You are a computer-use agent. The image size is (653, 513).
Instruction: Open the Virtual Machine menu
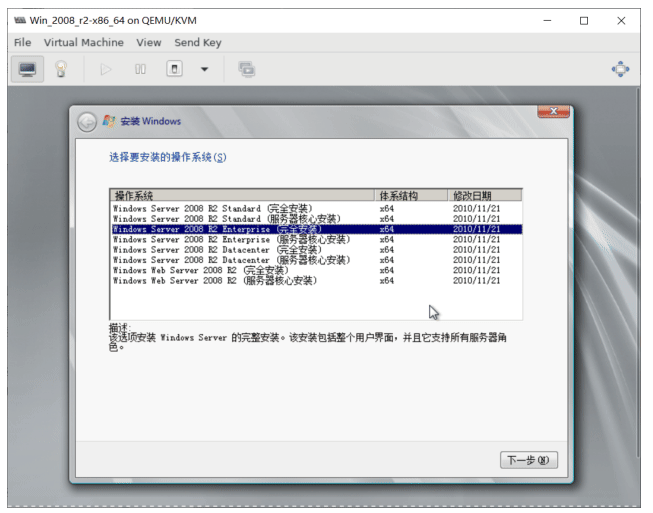(x=84, y=42)
